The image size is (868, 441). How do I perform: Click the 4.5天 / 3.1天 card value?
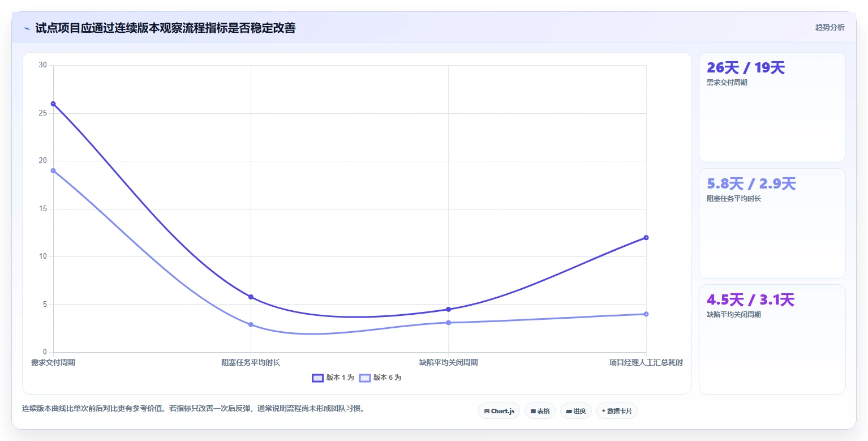(x=751, y=299)
